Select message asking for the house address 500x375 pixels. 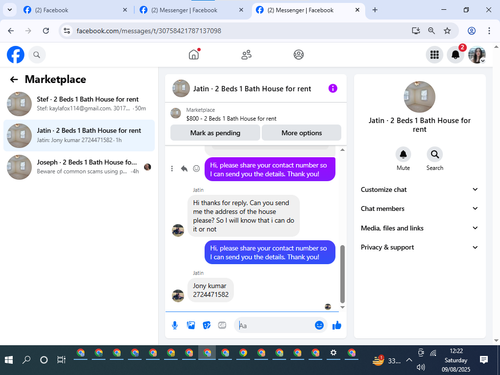(244, 216)
